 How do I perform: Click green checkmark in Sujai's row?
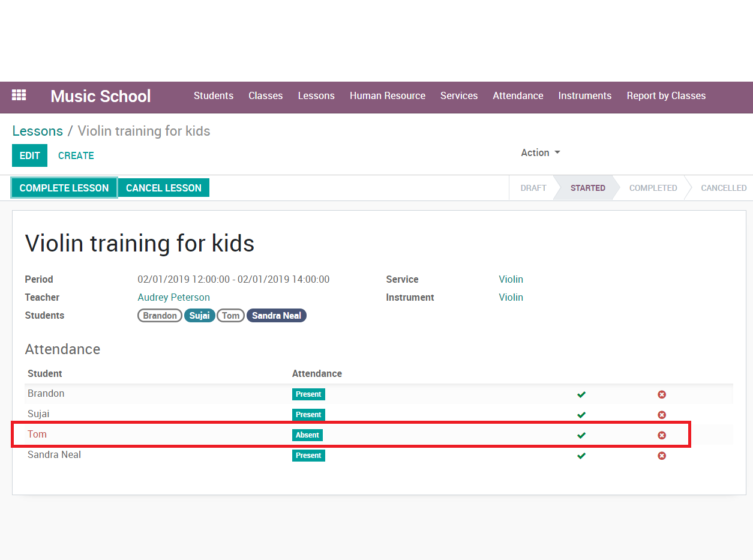point(581,415)
